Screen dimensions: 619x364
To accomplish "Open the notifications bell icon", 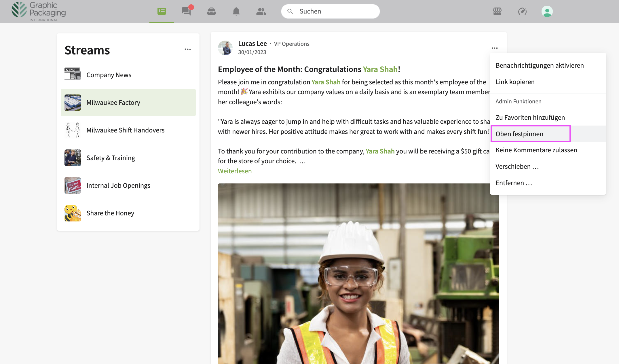I will 236,11.
